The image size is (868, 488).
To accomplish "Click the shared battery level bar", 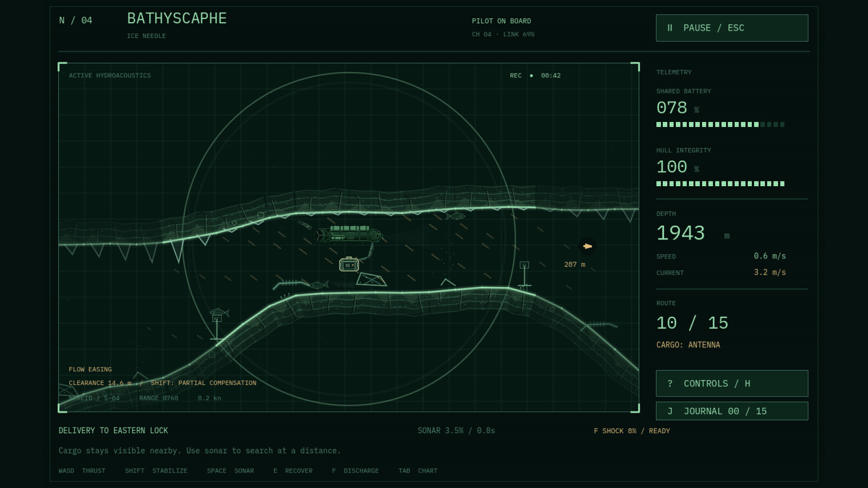I will click(720, 125).
